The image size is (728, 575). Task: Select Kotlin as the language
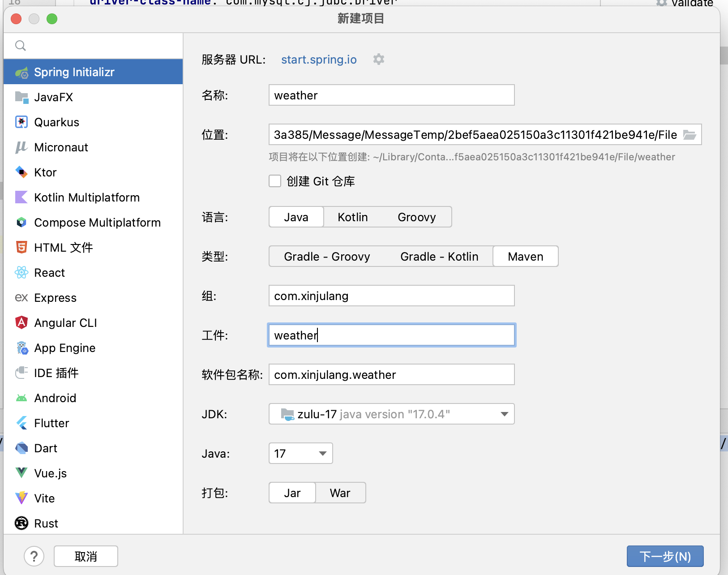point(353,217)
